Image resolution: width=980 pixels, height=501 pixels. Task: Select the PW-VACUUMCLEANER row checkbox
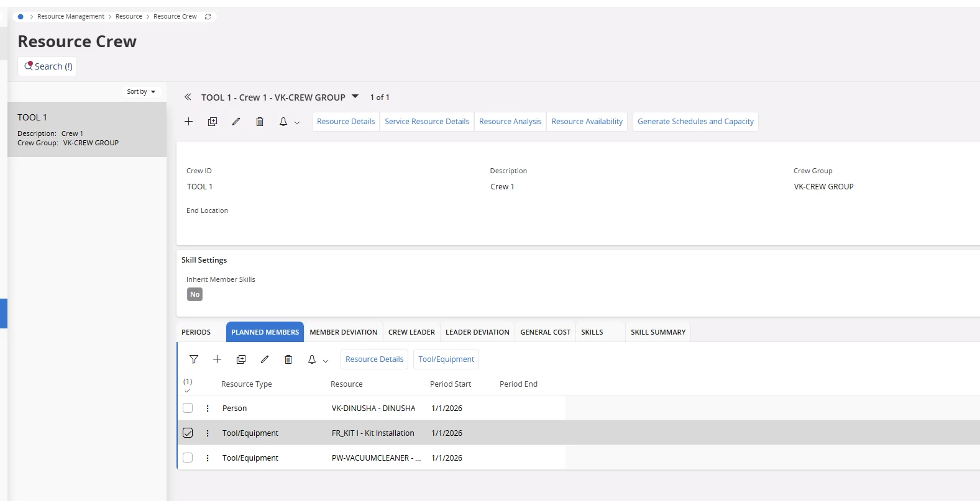188,458
